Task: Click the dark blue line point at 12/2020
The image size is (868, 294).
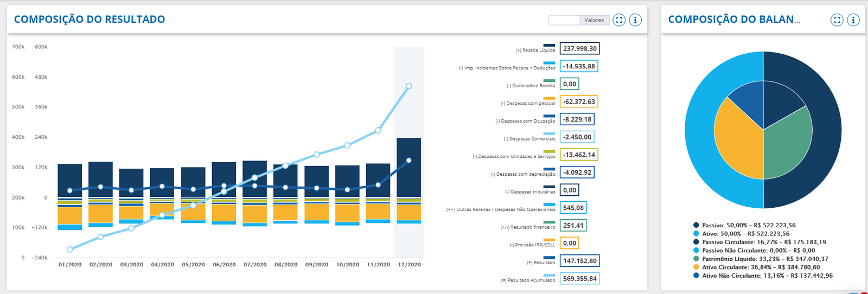Action: coord(409,161)
